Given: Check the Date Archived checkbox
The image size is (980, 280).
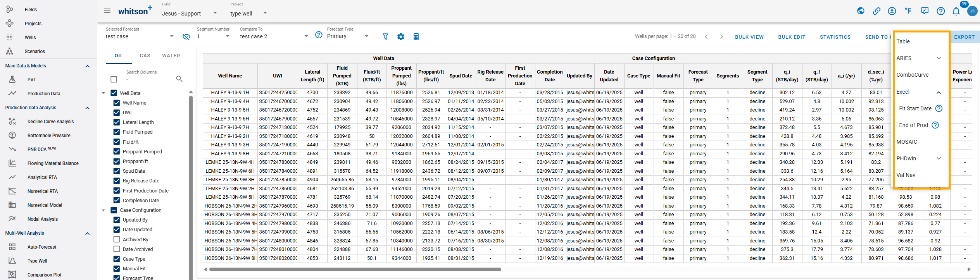Looking at the screenshot, I should pos(117,249).
